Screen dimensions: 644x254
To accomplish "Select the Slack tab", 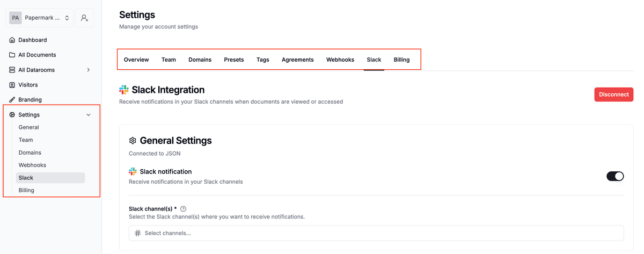I will pos(374,60).
